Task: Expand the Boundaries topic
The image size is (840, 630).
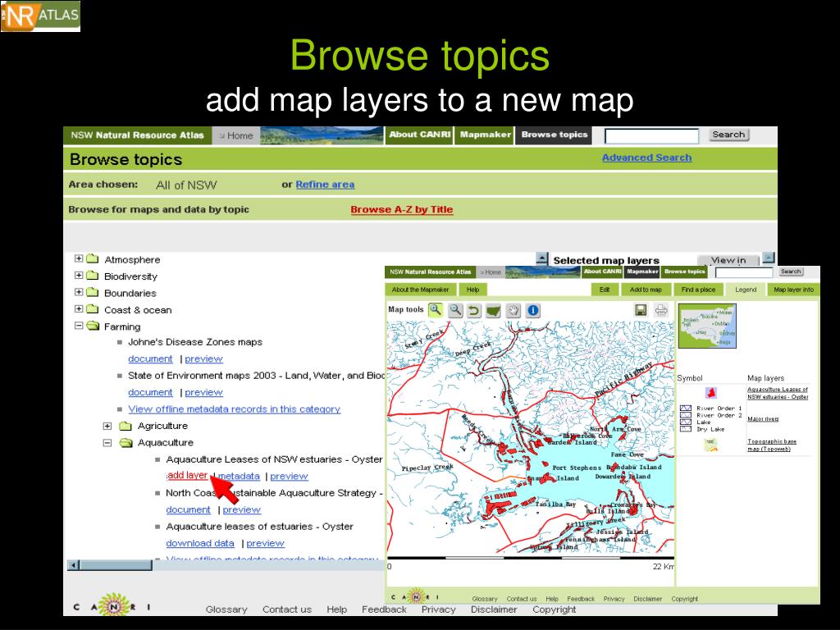Action: 79,293
